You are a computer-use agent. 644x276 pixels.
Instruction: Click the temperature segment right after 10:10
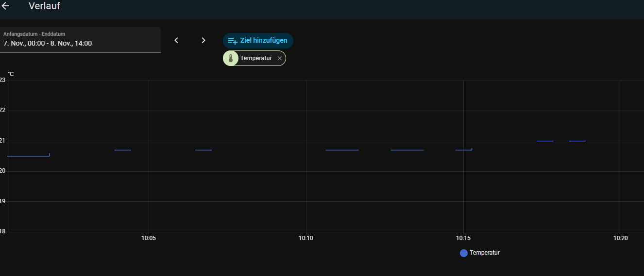pyautogui.click(x=342, y=150)
